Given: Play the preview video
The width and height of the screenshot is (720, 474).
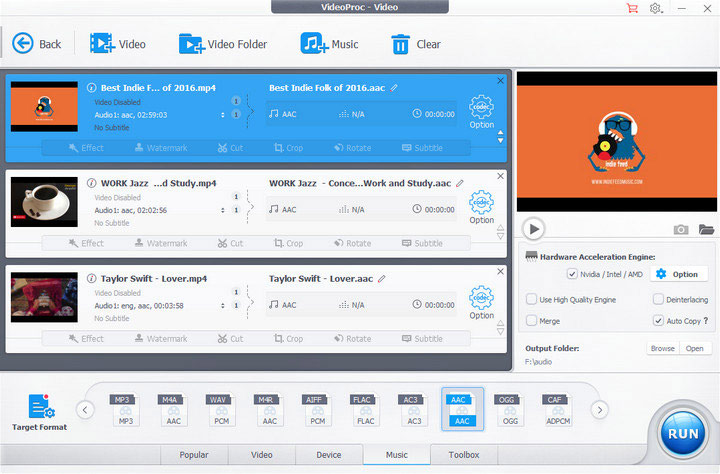Looking at the screenshot, I should pyautogui.click(x=534, y=229).
